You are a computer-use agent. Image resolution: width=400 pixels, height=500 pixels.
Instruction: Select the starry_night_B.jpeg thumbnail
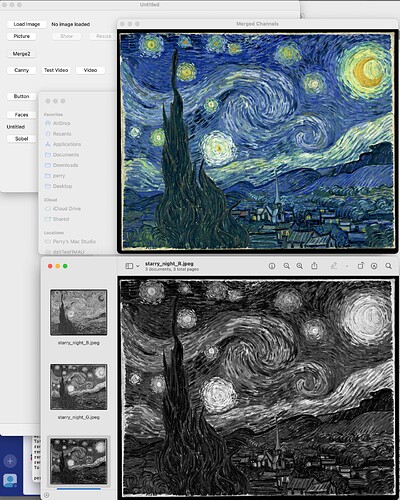79,312
